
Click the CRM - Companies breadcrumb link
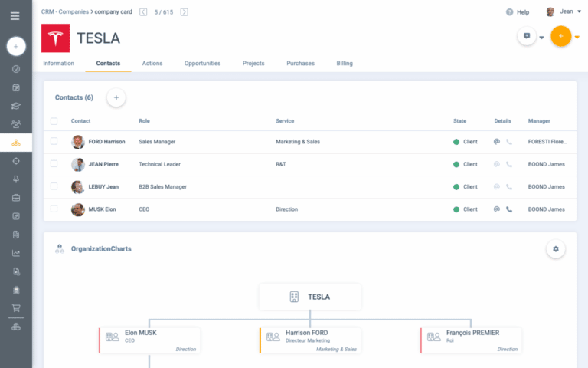(65, 11)
